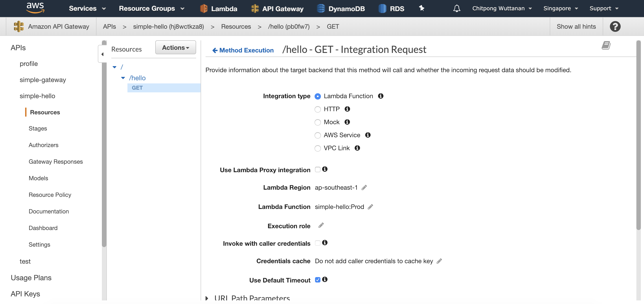This screenshot has height=304, width=644.
Task: Open the Actions dropdown button
Action: click(175, 48)
